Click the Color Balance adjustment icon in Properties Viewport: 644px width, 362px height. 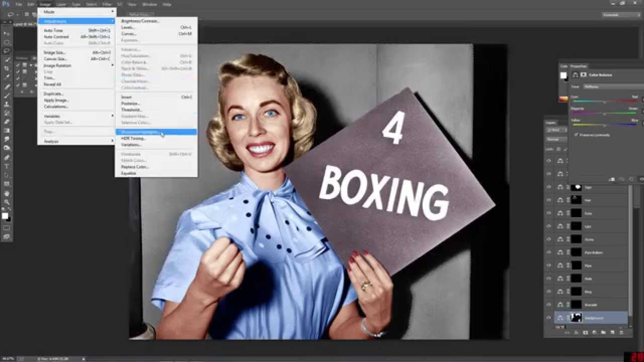(x=576, y=75)
